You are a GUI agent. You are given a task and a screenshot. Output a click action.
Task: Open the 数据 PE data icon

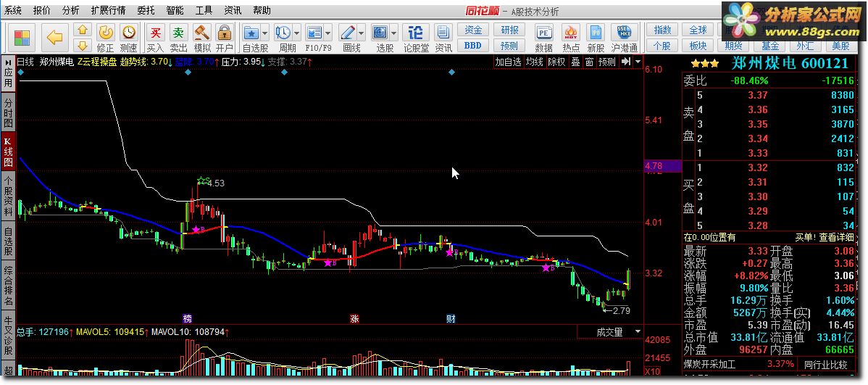point(544,38)
